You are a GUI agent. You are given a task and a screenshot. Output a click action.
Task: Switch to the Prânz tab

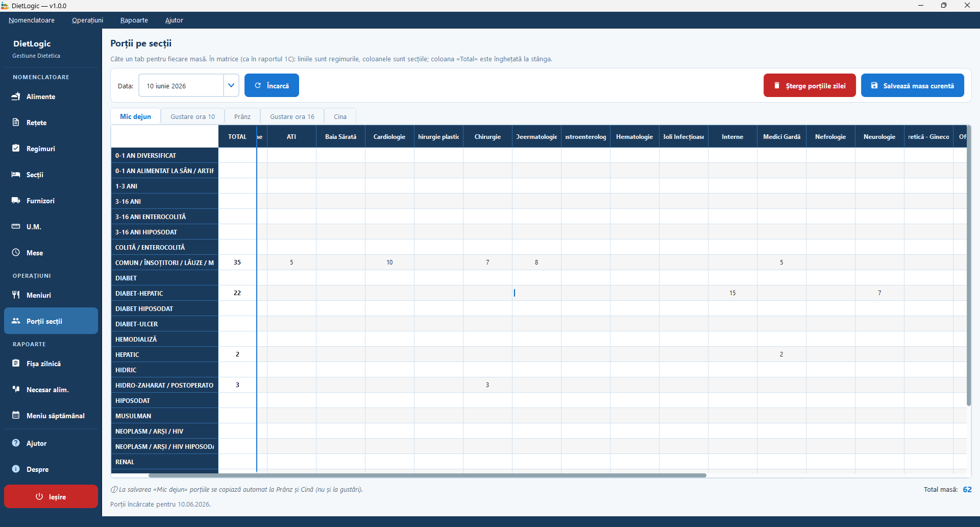(242, 116)
